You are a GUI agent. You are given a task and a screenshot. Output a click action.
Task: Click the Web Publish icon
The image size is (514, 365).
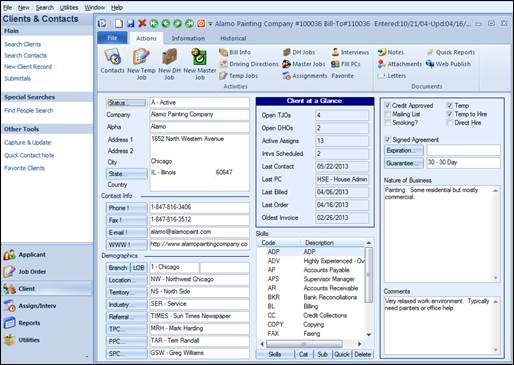448,64
